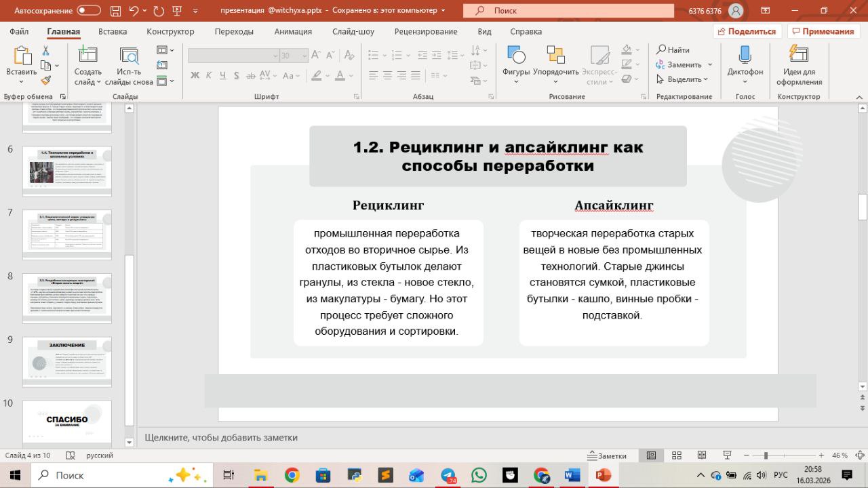Viewport: 868px width, 488px height.
Task: Click the Cut scissors icon
Action: click(x=45, y=51)
